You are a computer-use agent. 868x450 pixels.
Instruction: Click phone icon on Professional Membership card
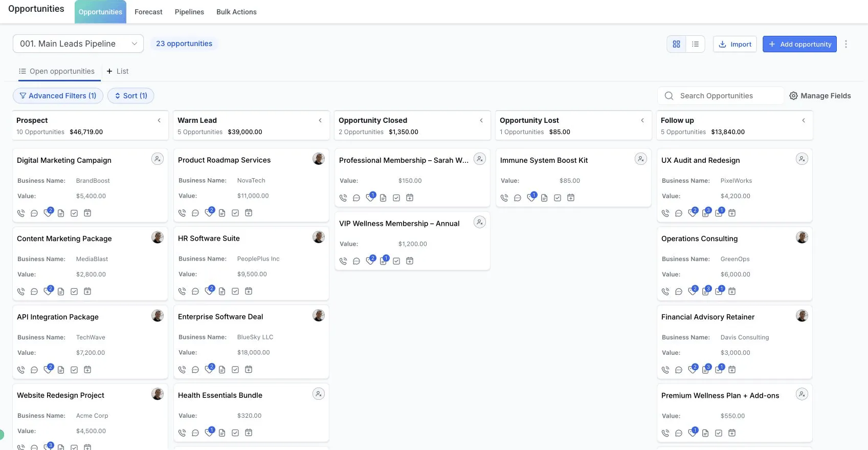point(343,198)
